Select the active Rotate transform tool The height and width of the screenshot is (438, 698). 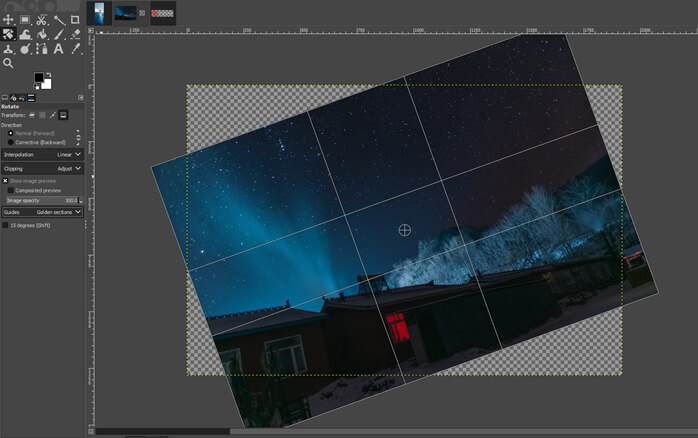(x=8, y=34)
